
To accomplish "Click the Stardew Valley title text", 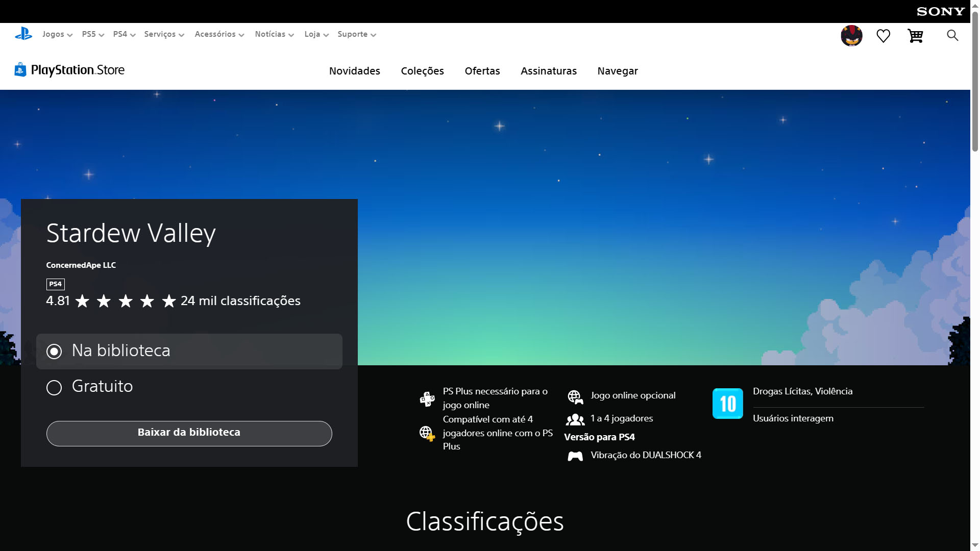I will [131, 233].
